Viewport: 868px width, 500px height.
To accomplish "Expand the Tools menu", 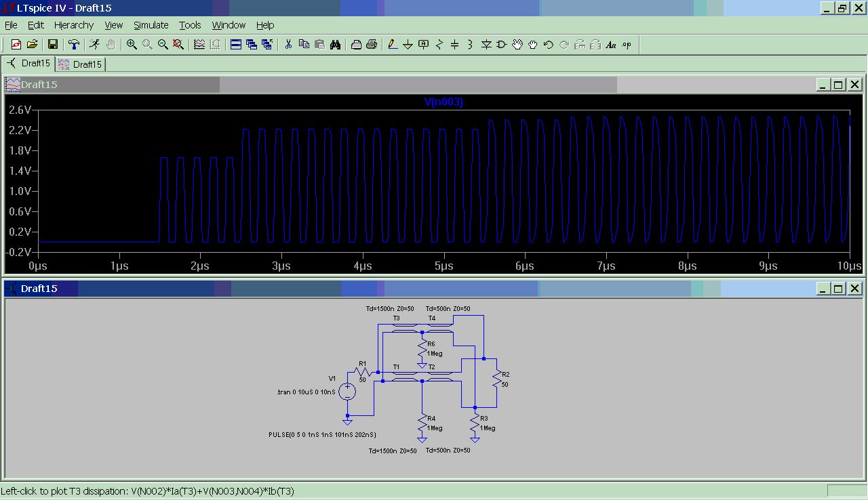I will point(190,25).
